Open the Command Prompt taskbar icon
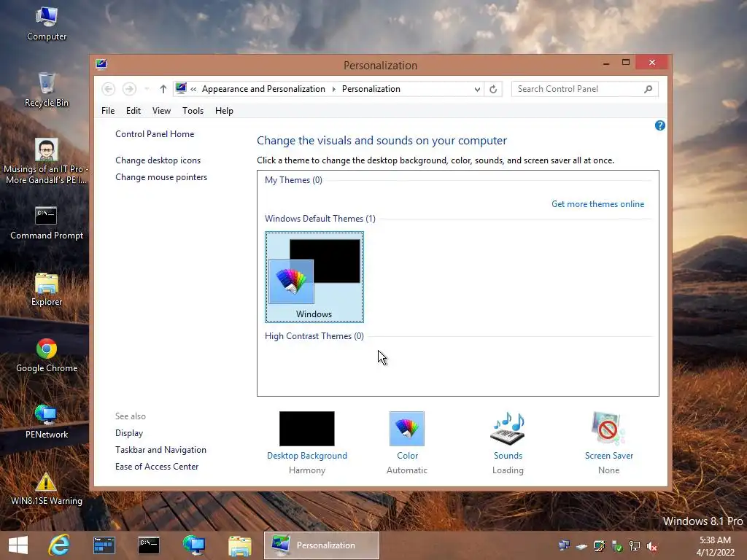747x560 pixels. coord(149,545)
